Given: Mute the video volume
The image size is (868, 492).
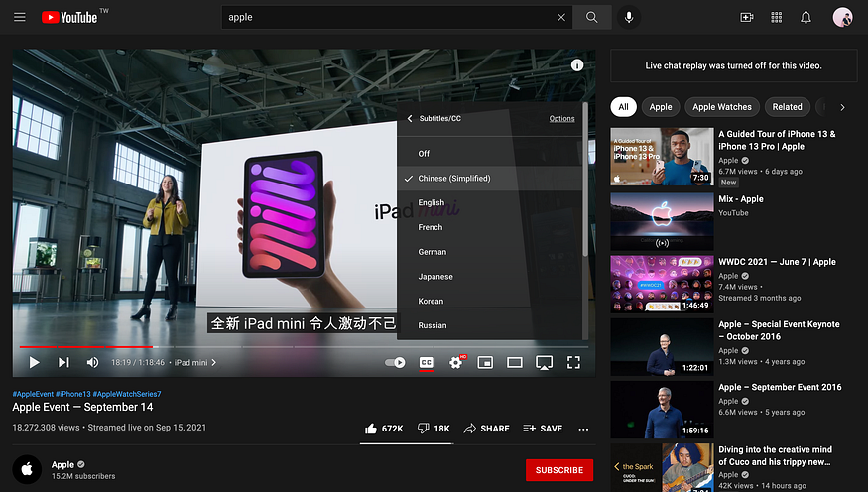Looking at the screenshot, I should coord(92,362).
